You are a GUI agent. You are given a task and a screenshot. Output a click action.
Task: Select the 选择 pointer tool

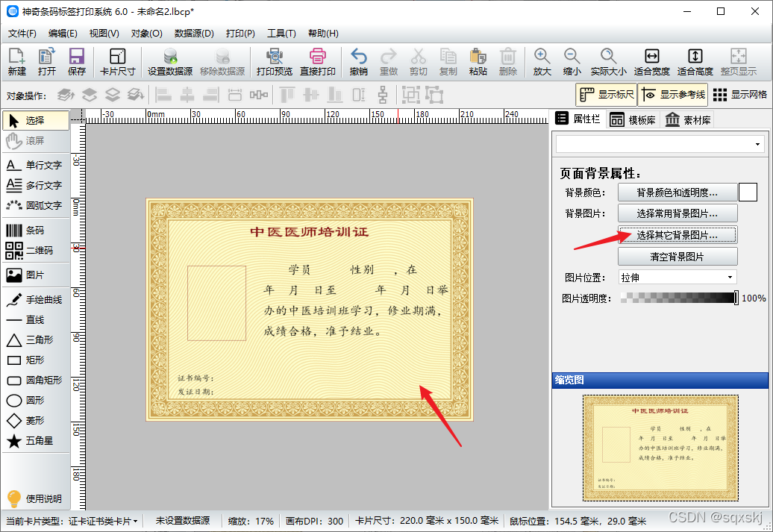tap(36, 120)
